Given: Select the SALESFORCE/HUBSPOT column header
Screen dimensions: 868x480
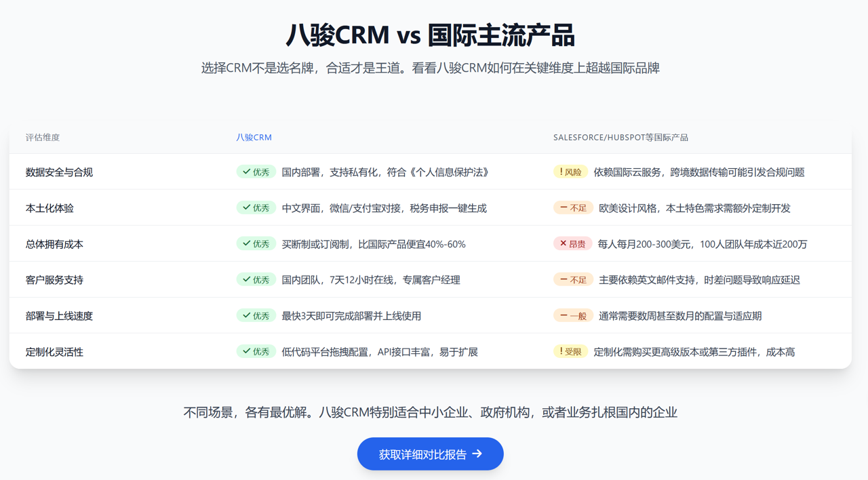Looking at the screenshot, I should pyautogui.click(x=620, y=138).
